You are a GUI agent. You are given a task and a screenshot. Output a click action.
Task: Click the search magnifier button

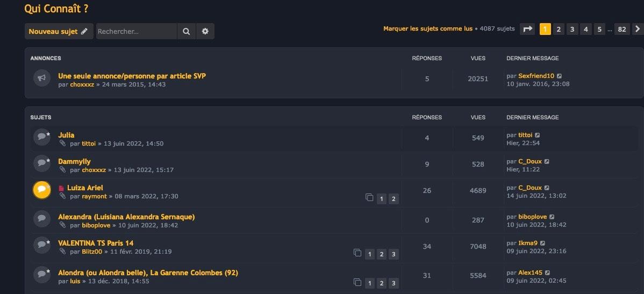point(186,32)
